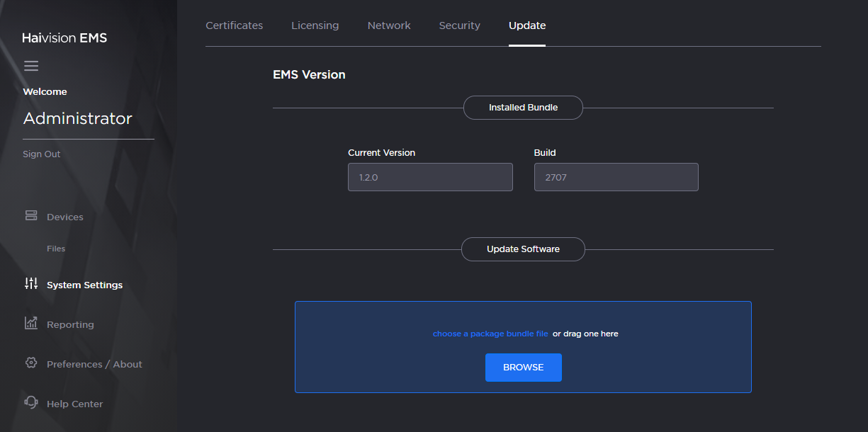The height and width of the screenshot is (432, 868).
Task: Switch to the Licensing tab
Action: (315, 25)
